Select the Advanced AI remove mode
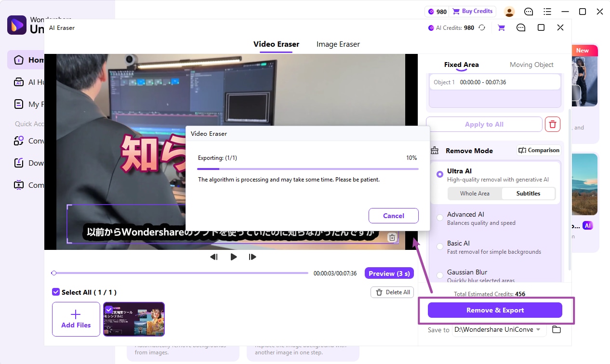The width and height of the screenshot is (610, 364). 440,218
